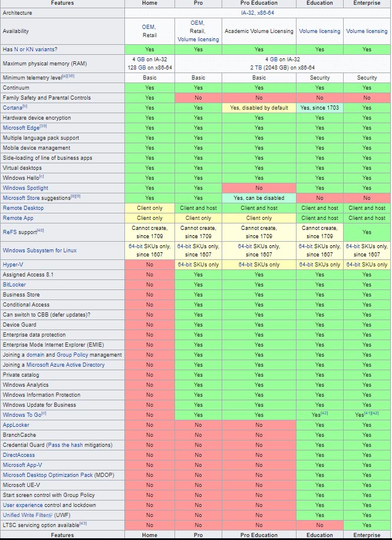Viewport: 392px width, 540px height.
Task: Click the OEM link in the Home column
Action: click(148, 27)
